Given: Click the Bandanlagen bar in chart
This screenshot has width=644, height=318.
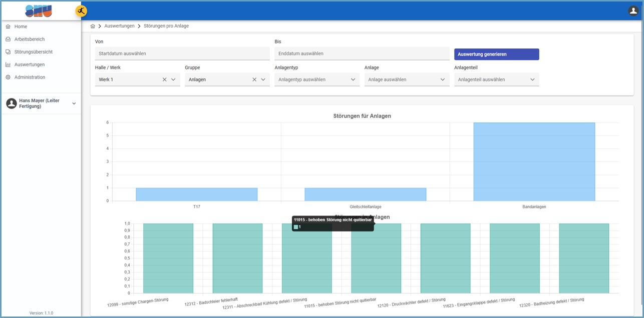Looking at the screenshot, I should point(534,161).
